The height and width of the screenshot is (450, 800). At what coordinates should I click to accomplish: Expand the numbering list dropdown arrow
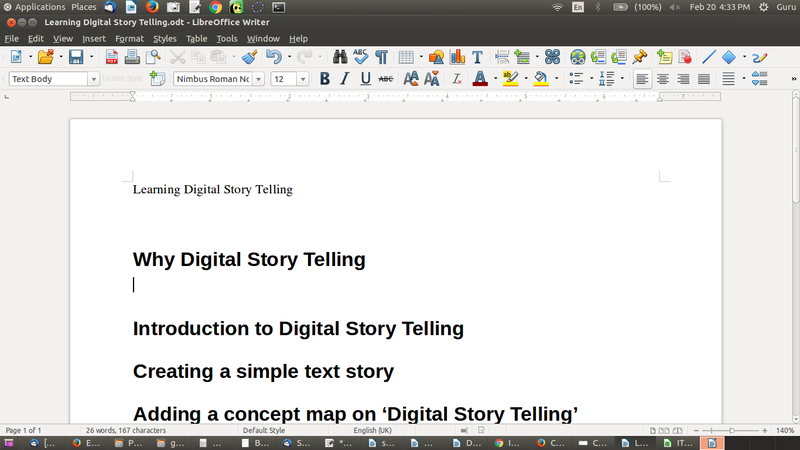622,79
